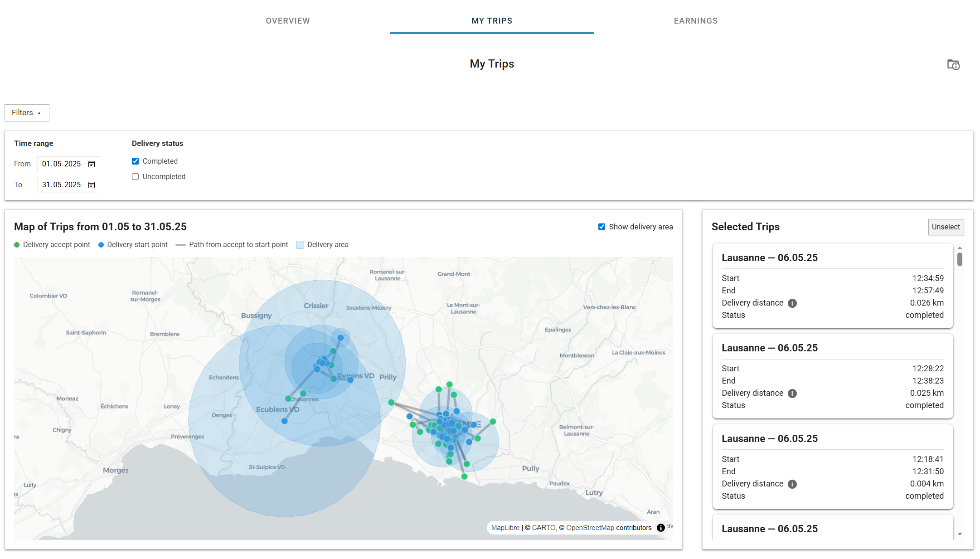This screenshot has height=559, width=980.
Task: Click the green accept point near Pully shoreline
Action: pos(464,476)
